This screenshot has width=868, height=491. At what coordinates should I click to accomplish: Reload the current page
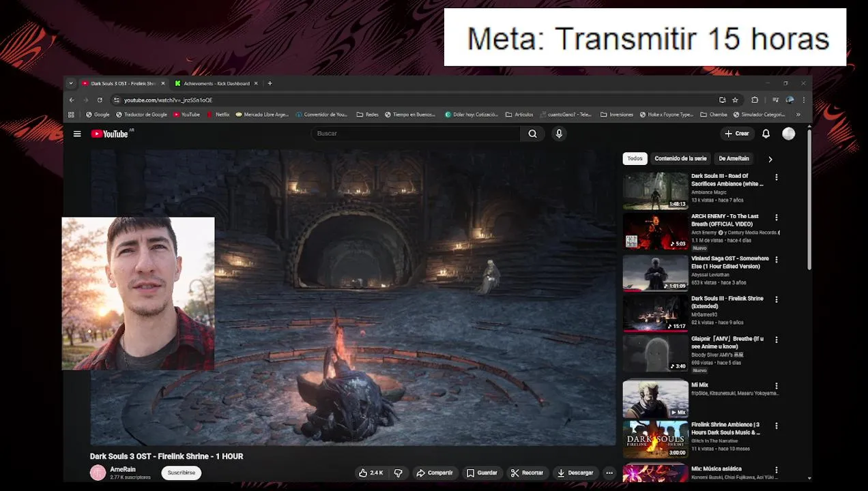[100, 100]
